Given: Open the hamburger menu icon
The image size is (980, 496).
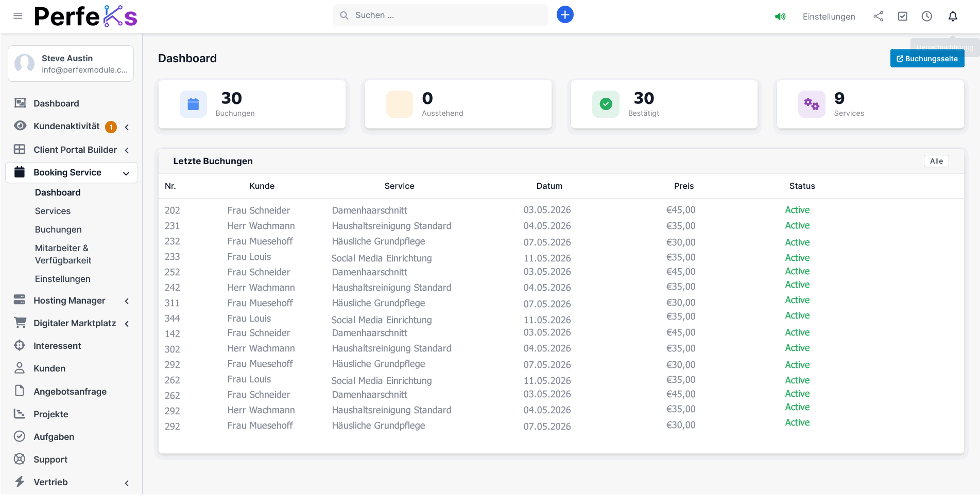Looking at the screenshot, I should click(x=18, y=16).
